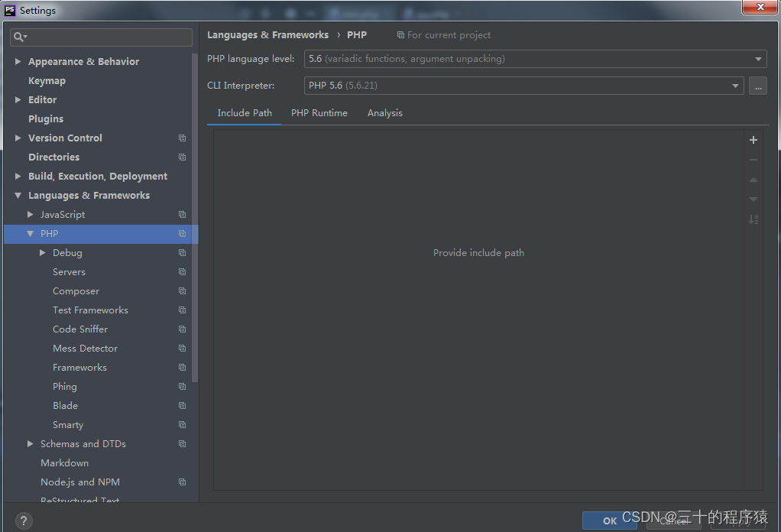The image size is (781, 532).
Task: Click project-level icon beside Directories
Action: tap(183, 157)
